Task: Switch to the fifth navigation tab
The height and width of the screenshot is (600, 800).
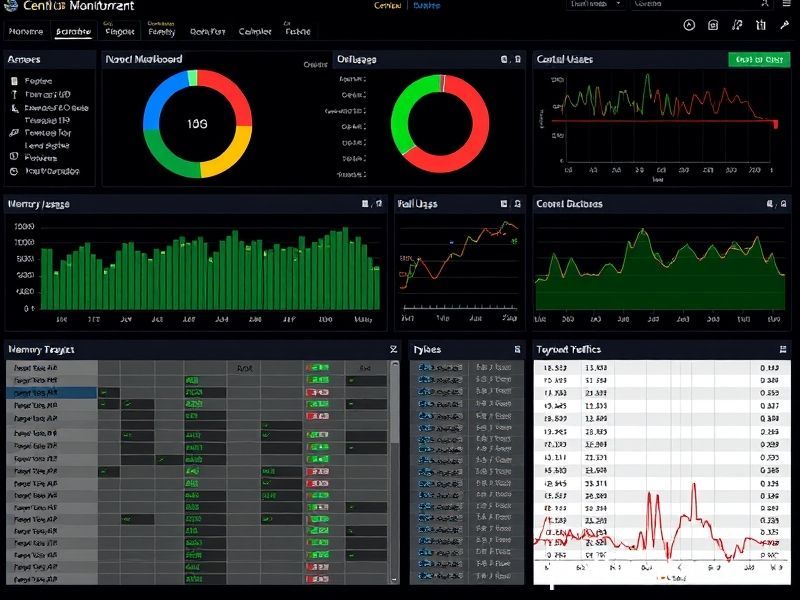Action: click(x=207, y=32)
